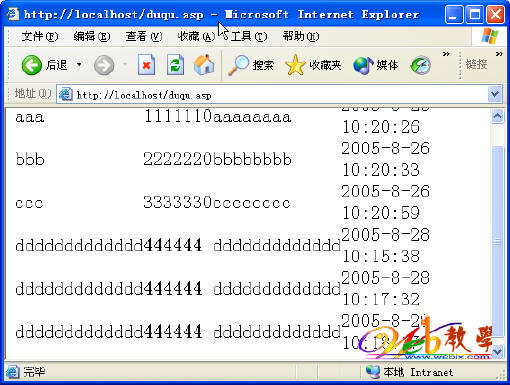Image resolution: width=510 pixels, height=385 pixels.
Task: Maximize the Internet Explorer window
Action: point(474,14)
